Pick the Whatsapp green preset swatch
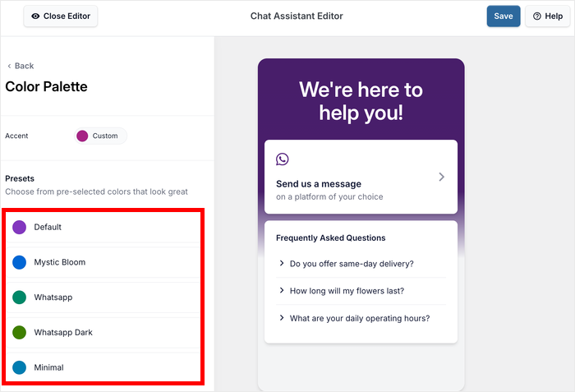The height and width of the screenshot is (392, 575). click(20, 297)
